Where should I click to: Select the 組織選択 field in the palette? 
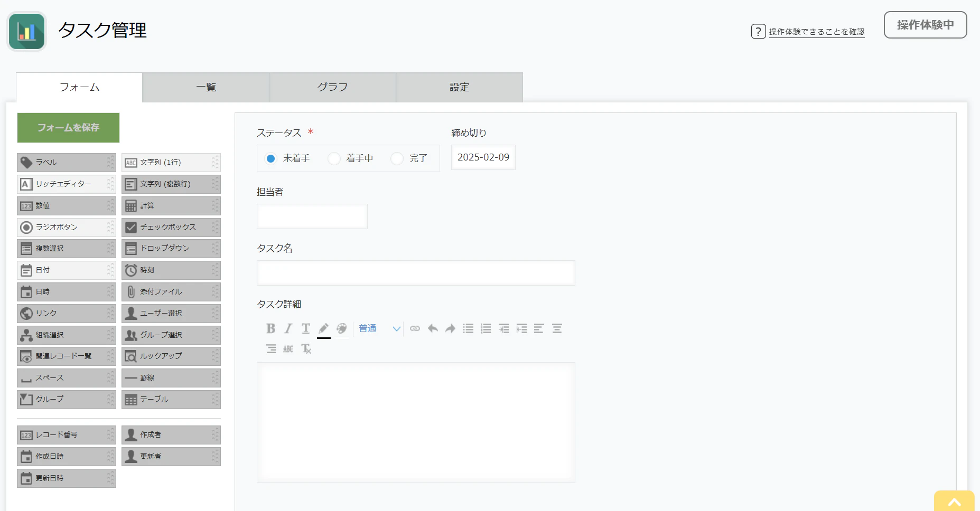point(67,335)
